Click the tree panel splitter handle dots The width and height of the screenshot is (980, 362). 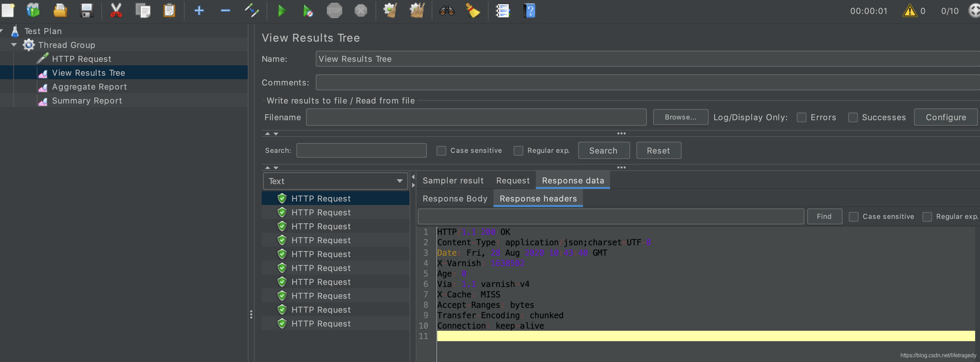pos(251,314)
